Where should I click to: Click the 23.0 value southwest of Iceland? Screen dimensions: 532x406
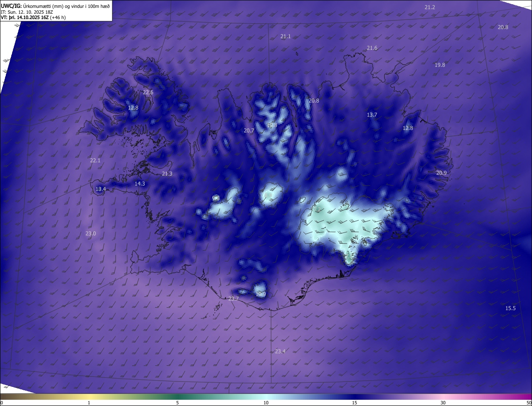tap(91, 234)
